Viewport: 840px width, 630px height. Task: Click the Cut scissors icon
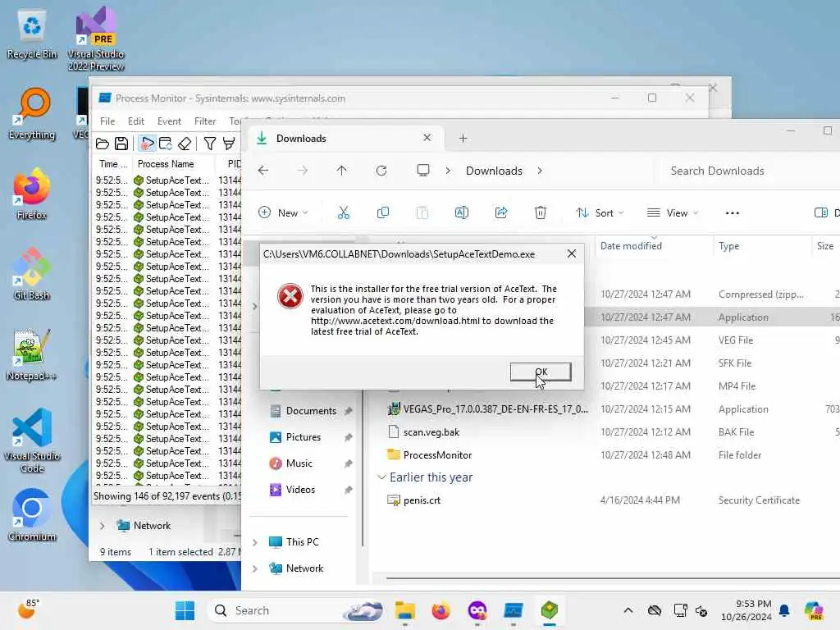344,212
